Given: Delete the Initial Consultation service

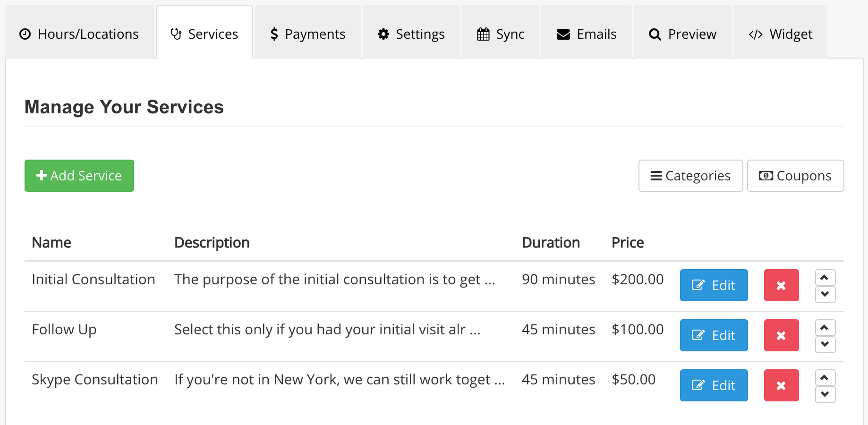Looking at the screenshot, I should coord(781,285).
